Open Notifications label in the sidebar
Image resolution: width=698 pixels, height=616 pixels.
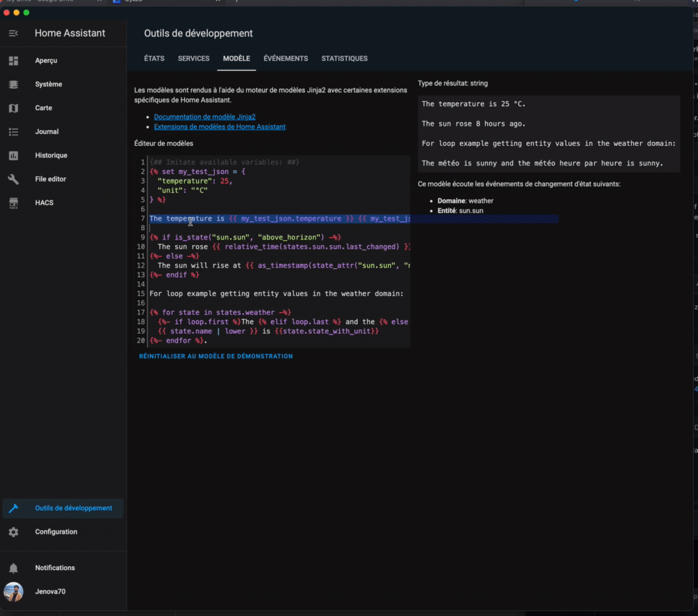pos(54,568)
